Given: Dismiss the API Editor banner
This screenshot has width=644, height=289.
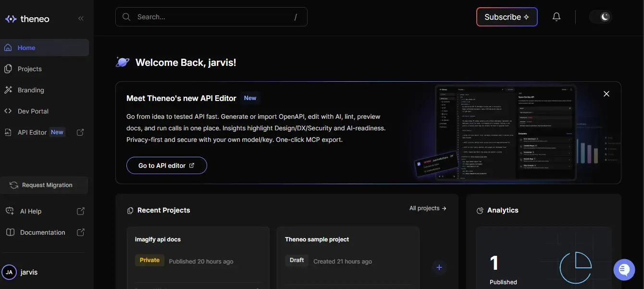Looking at the screenshot, I should pyautogui.click(x=606, y=94).
